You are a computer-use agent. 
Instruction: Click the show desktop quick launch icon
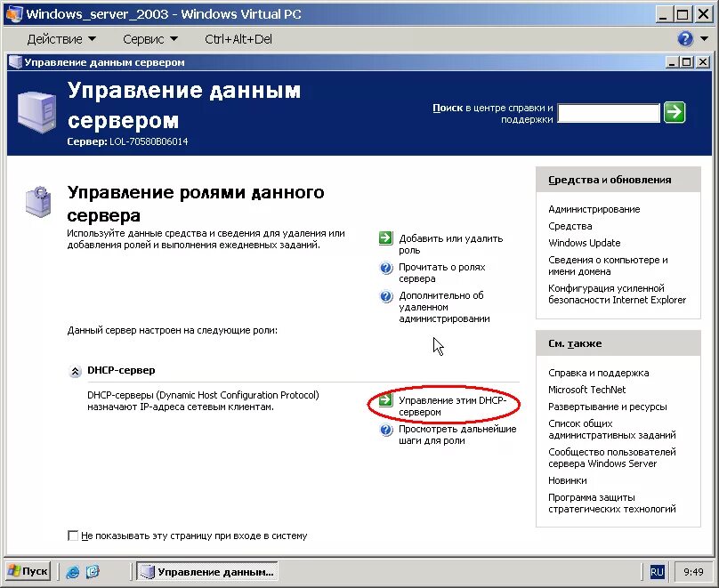93,571
